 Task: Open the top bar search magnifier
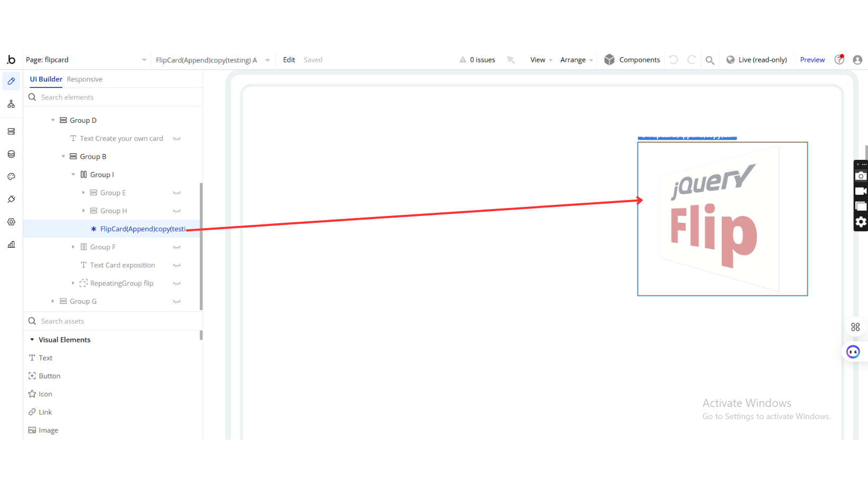(x=710, y=60)
